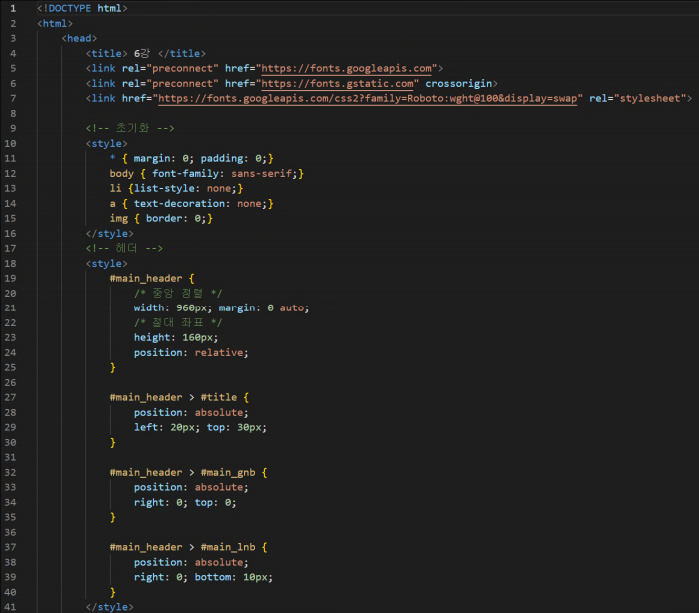Click position: absolute on line 38
This screenshot has width=699, height=613.
[191, 562]
